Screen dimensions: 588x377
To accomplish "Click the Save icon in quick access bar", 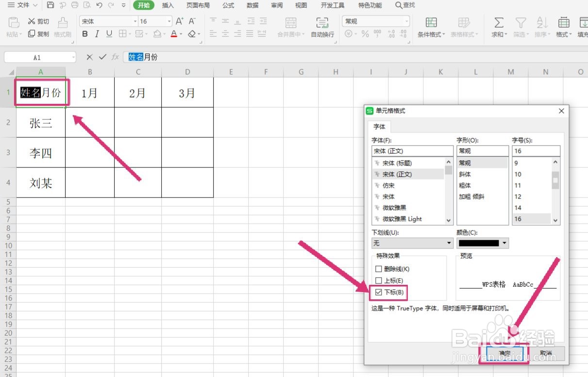I will (50, 5).
